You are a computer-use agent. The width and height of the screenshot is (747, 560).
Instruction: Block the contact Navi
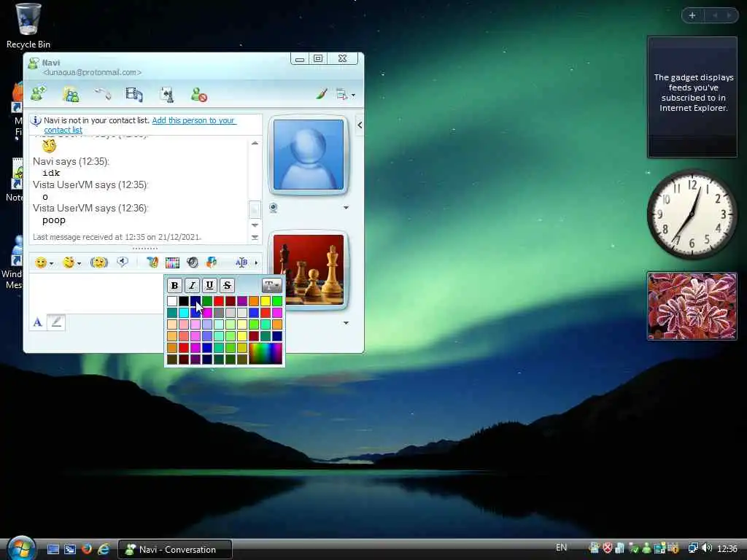[198, 94]
